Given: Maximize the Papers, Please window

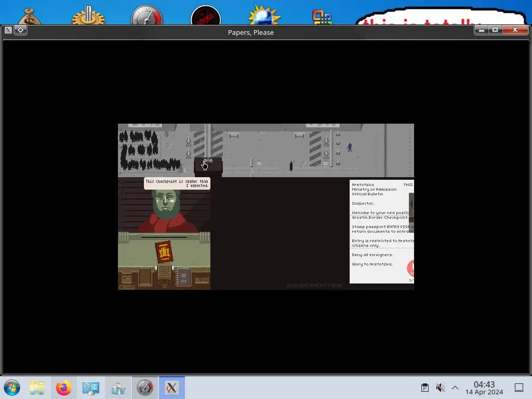Looking at the screenshot, I should click(495, 30).
